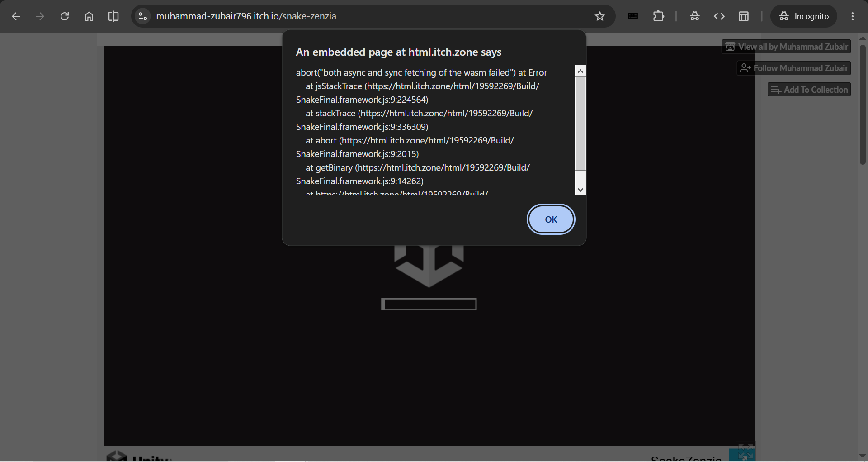868x462 pixels.
Task: Click the address bar URL
Action: tap(246, 16)
